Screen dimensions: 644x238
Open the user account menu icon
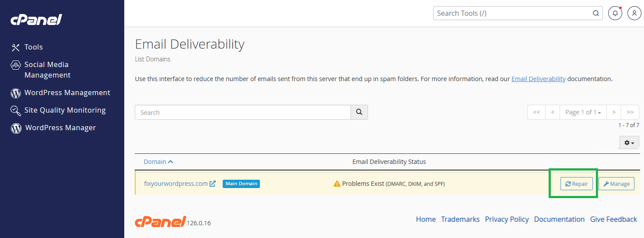point(634,13)
